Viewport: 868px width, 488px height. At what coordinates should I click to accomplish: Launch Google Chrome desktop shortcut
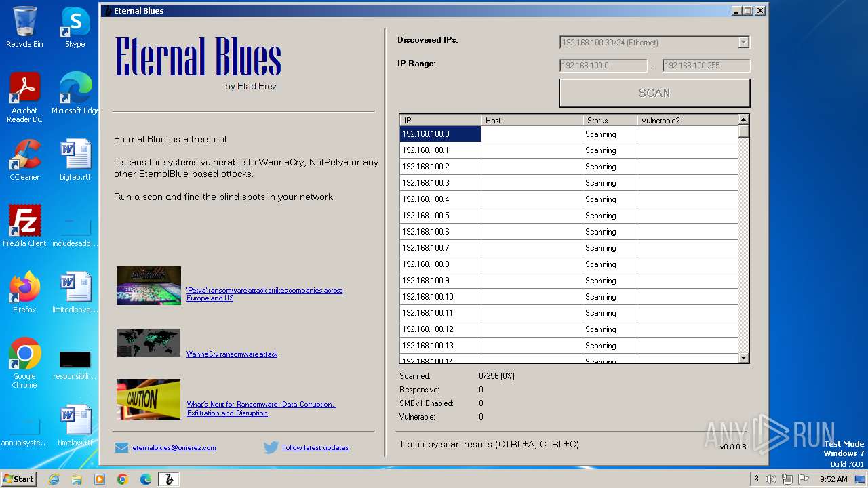[x=24, y=363]
